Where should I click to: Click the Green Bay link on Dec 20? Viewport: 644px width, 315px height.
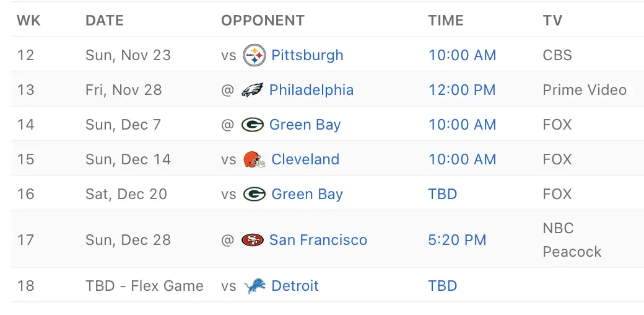pyautogui.click(x=307, y=194)
